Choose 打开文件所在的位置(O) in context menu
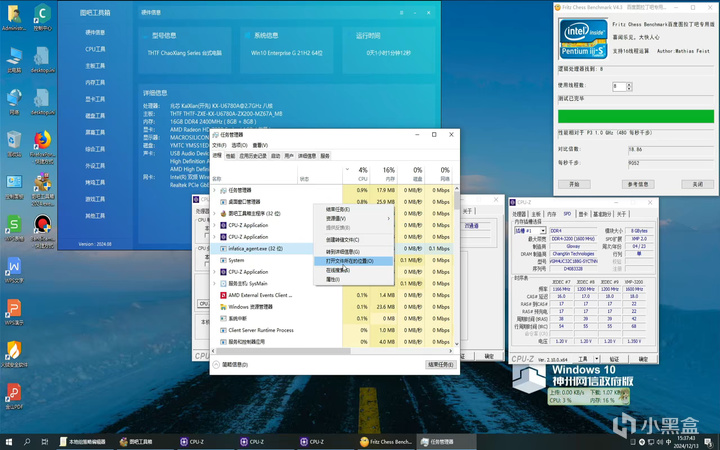 pyautogui.click(x=353, y=261)
